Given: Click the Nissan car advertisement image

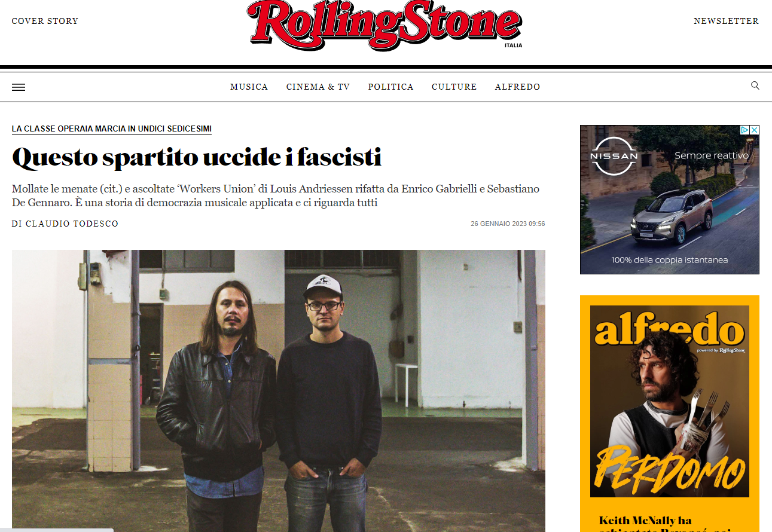Looking at the screenshot, I should [x=670, y=200].
